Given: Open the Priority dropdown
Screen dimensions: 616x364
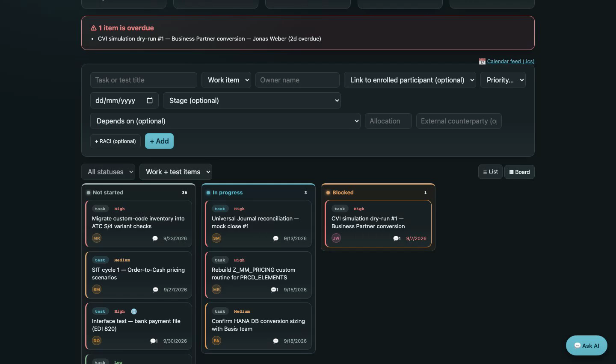Looking at the screenshot, I should coord(503,80).
